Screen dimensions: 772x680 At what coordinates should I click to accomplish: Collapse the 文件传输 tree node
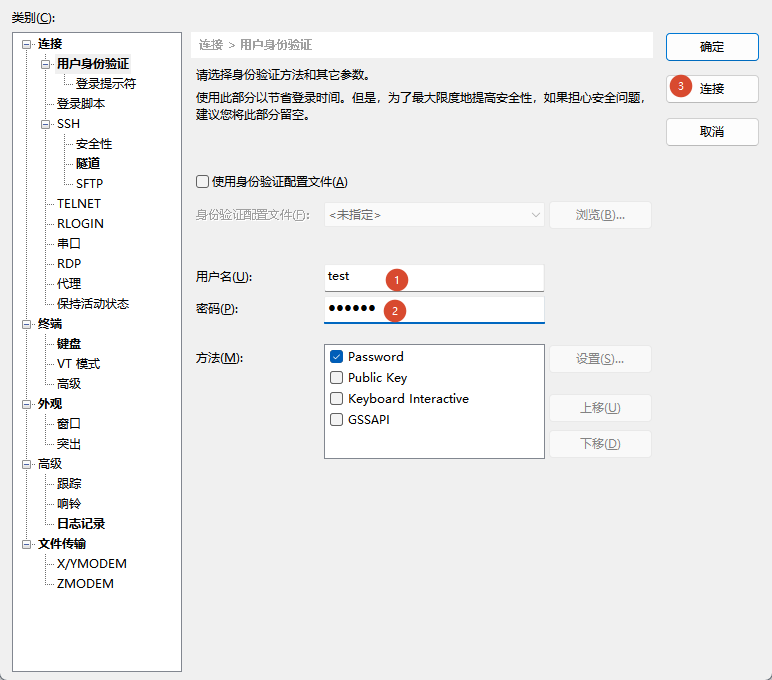(26, 545)
